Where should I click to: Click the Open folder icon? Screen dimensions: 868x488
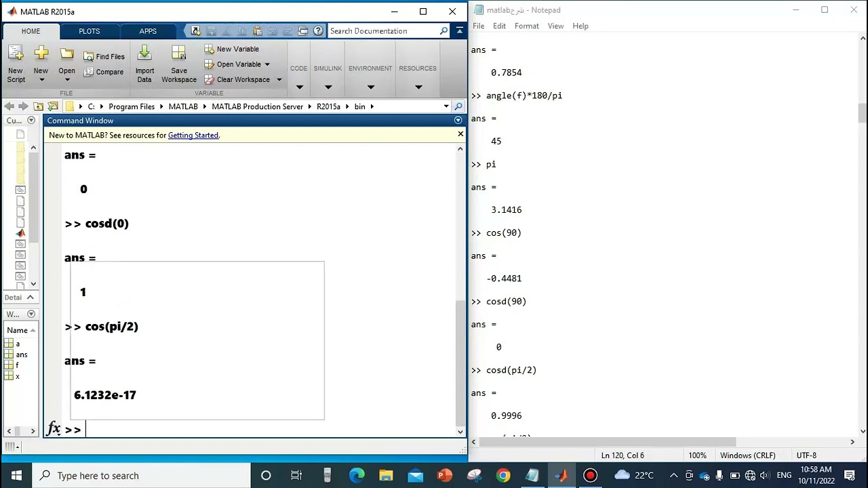(66, 54)
